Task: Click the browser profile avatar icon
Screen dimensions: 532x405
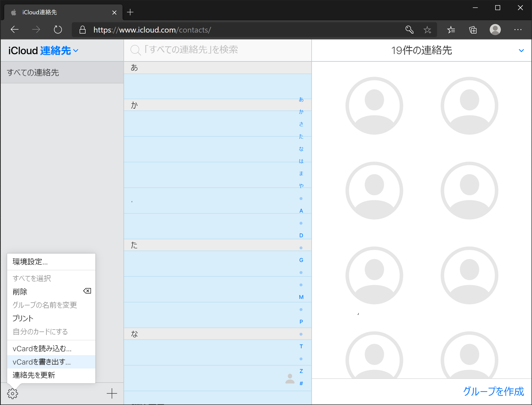Action: [x=495, y=30]
